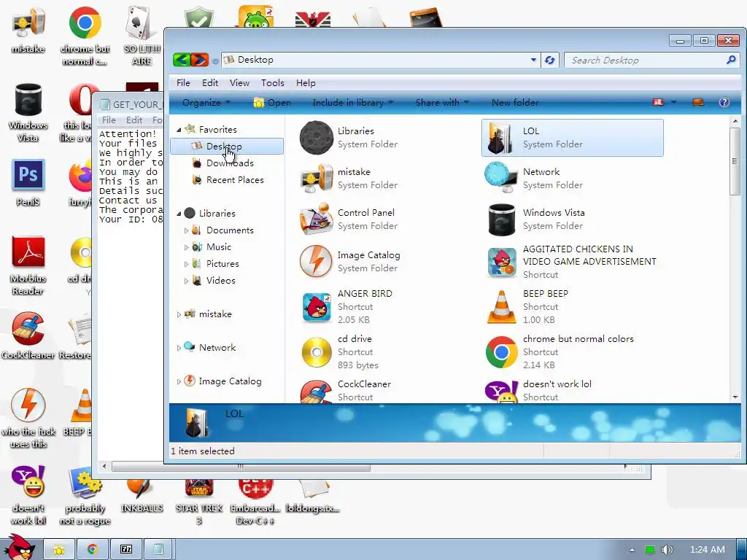Expand the Pictures library node
The width and height of the screenshot is (747, 560).
[186, 264]
